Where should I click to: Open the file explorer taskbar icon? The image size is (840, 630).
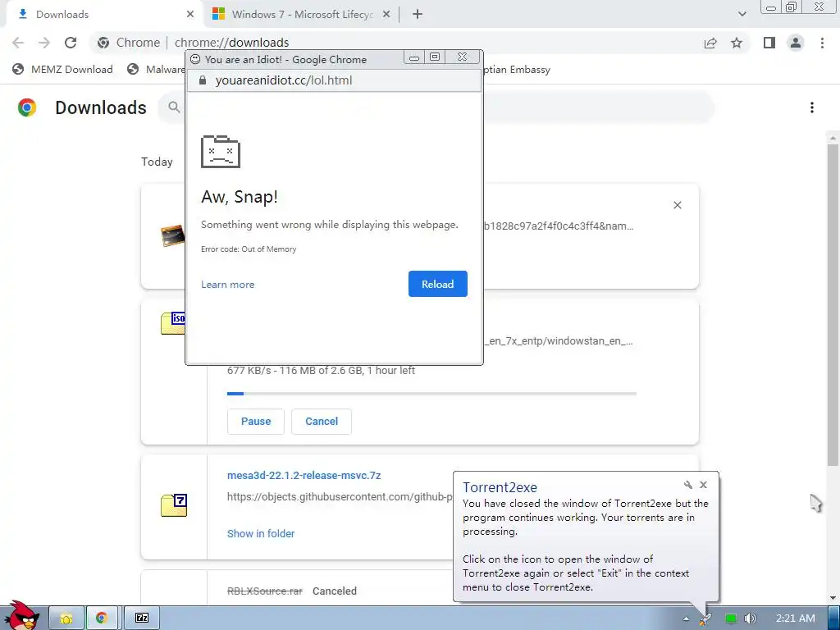pos(66,619)
